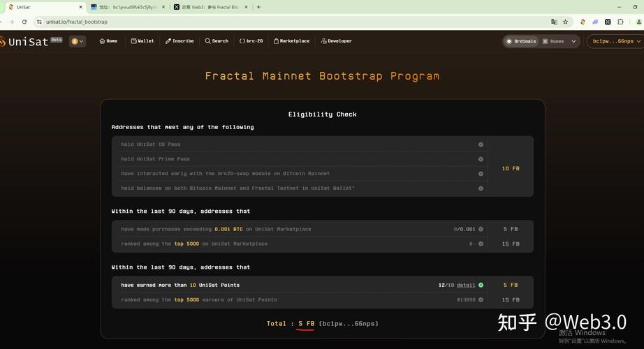Click the site info icon in address bar
This screenshot has height=349, width=644.
click(x=39, y=22)
